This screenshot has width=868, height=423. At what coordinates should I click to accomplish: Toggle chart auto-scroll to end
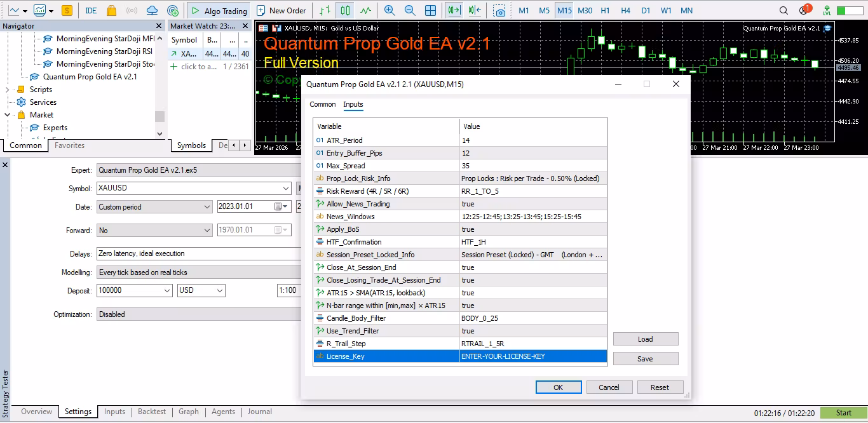pyautogui.click(x=453, y=11)
